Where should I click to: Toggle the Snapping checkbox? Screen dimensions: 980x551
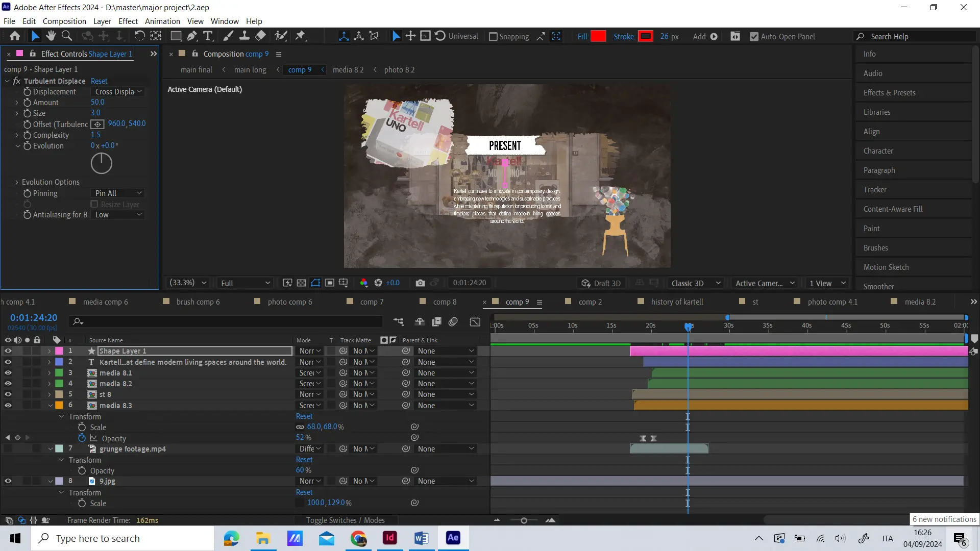point(493,37)
